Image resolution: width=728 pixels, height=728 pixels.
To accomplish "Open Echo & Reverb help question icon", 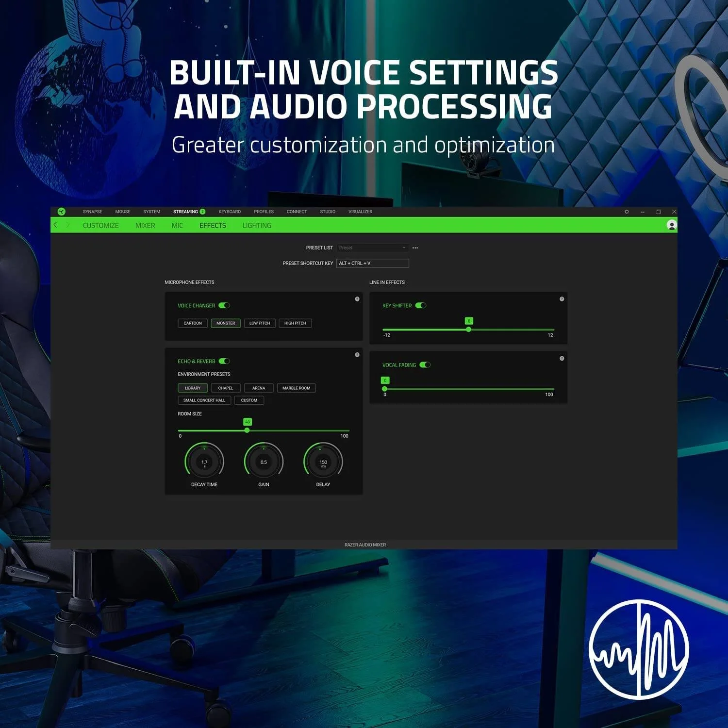I will tap(357, 355).
